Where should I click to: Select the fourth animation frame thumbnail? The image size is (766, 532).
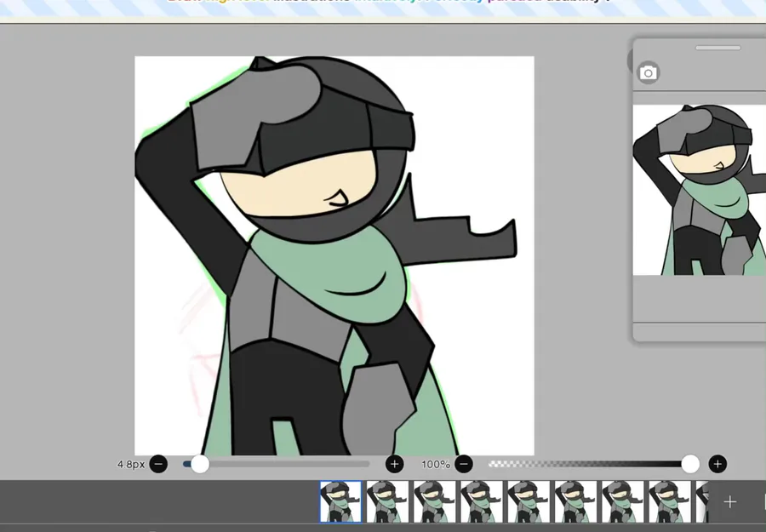click(x=482, y=501)
